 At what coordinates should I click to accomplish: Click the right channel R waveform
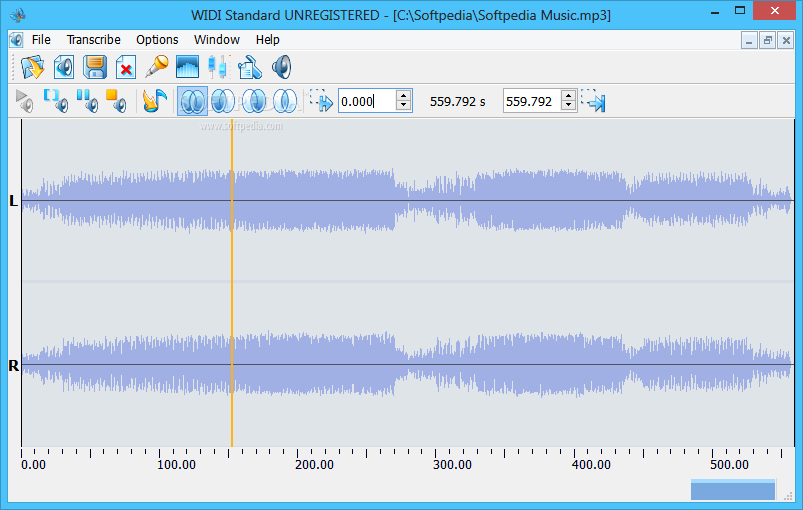(407, 365)
